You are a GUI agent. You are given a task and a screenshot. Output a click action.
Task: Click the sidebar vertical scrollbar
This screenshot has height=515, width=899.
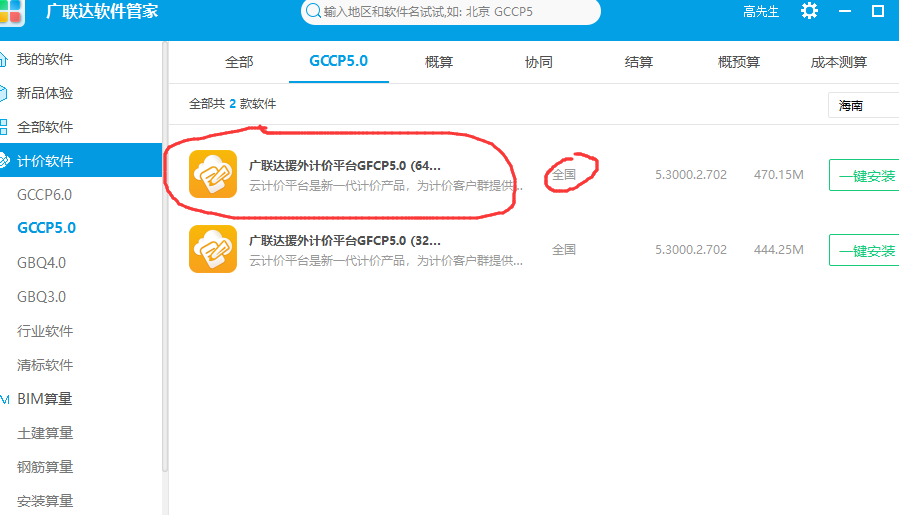(165, 256)
